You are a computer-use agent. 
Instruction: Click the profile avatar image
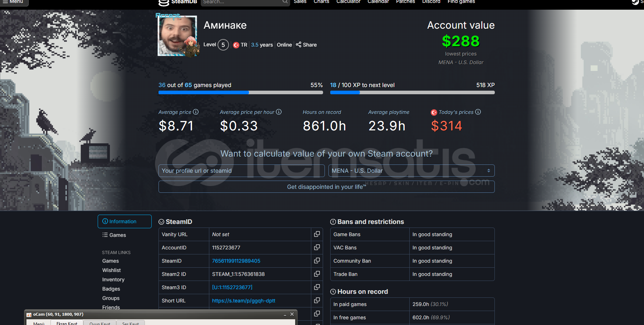pos(177,36)
